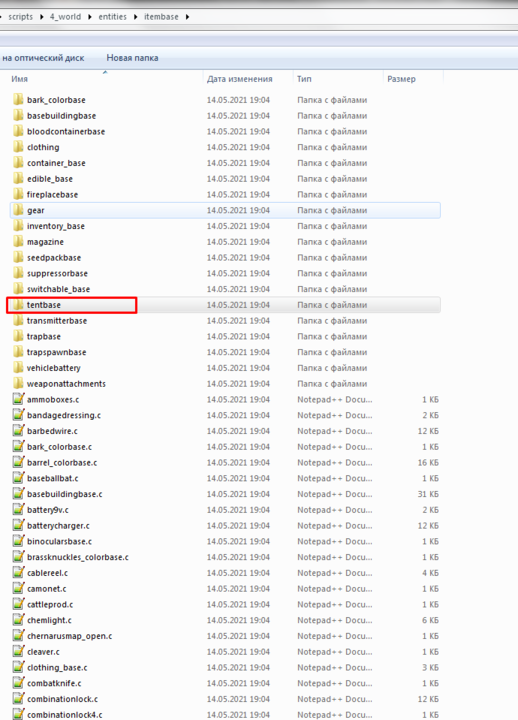Click the trapspawnbase folder icon

[18, 352]
